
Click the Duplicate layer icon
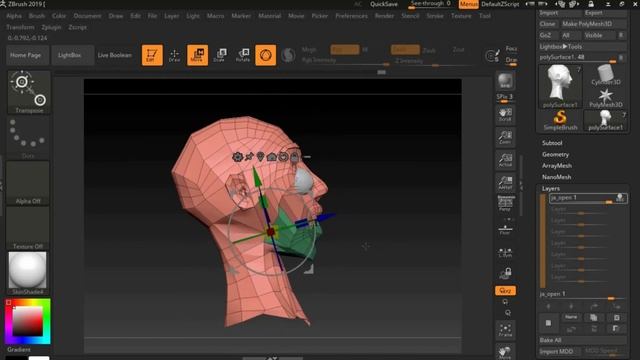click(593, 317)
